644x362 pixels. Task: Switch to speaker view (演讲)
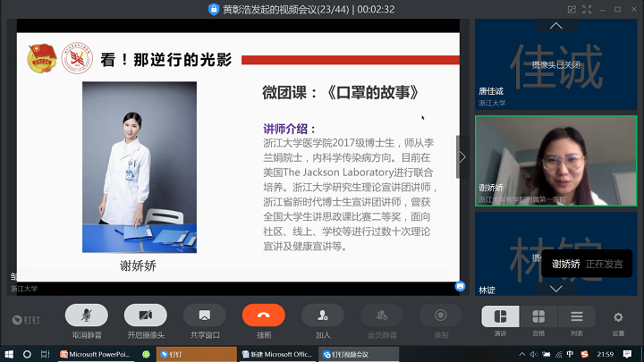click(x=500, y=317)
